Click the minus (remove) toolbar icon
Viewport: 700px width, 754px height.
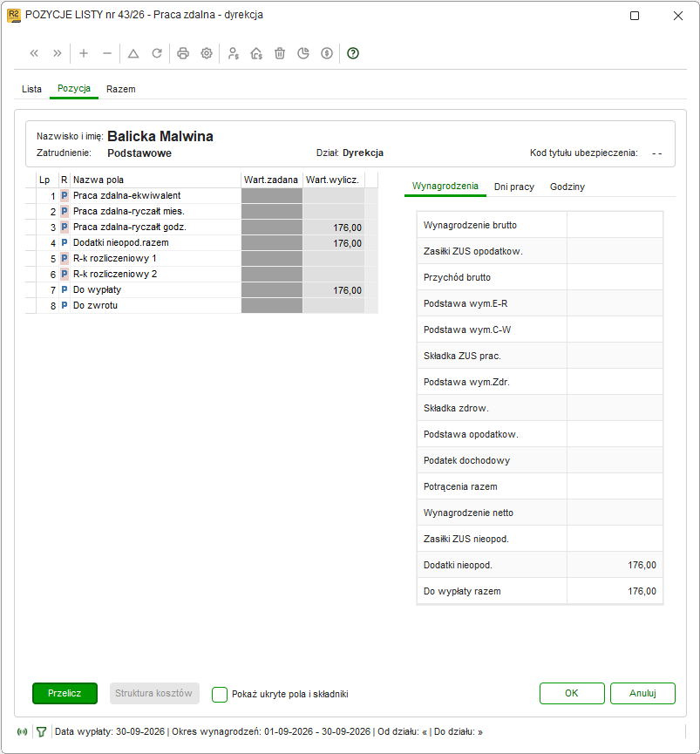(x=107, y=53)
